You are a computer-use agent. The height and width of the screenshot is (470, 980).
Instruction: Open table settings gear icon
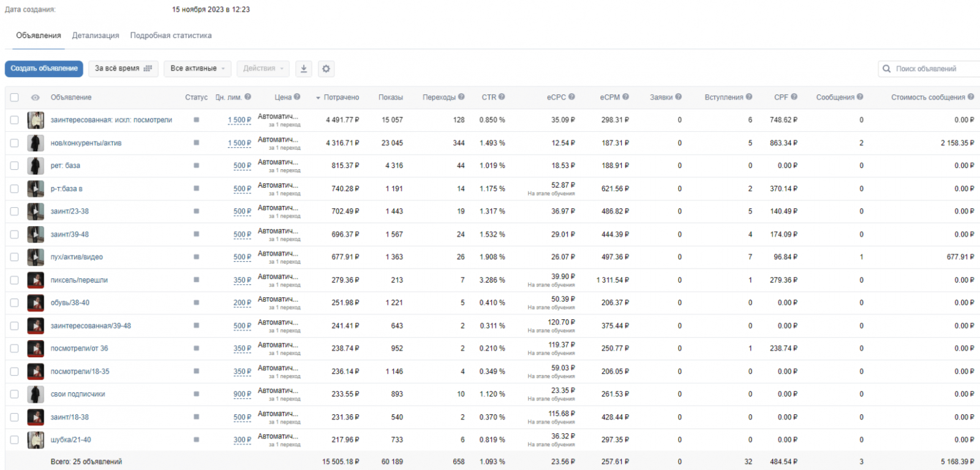click(x=326, y=69)
